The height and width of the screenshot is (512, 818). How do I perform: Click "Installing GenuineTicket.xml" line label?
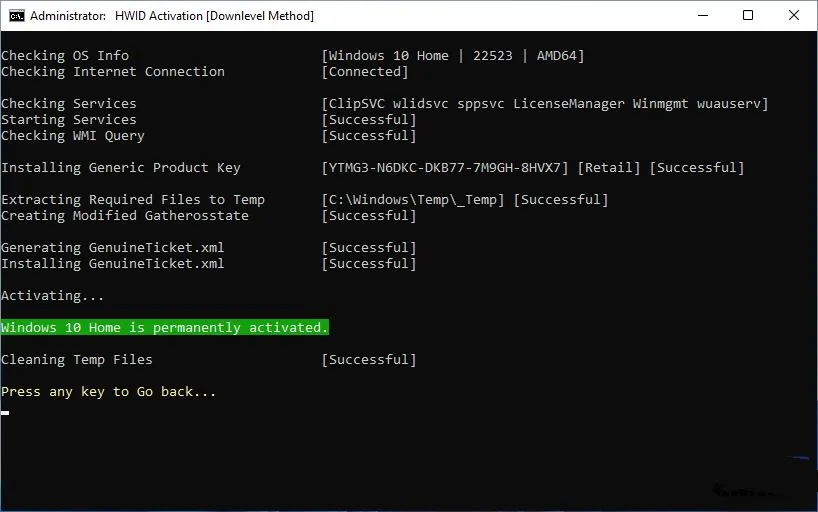coord(113,264)
